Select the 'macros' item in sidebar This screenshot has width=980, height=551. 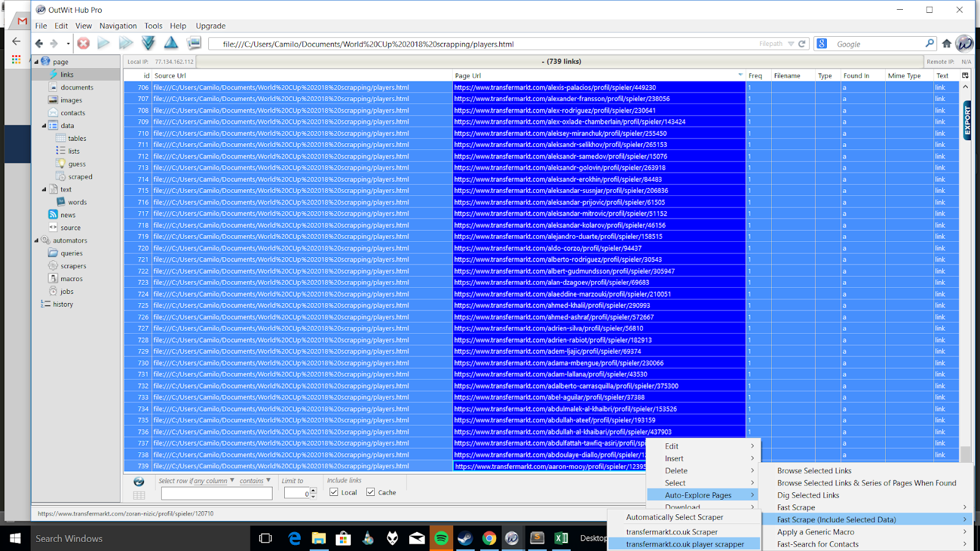point(72,279)
